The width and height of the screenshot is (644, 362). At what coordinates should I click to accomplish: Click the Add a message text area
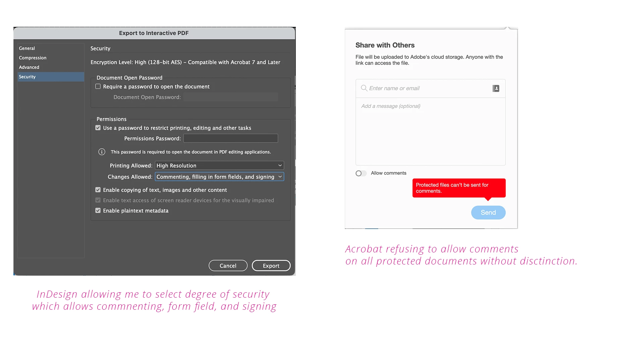point(430,131)
